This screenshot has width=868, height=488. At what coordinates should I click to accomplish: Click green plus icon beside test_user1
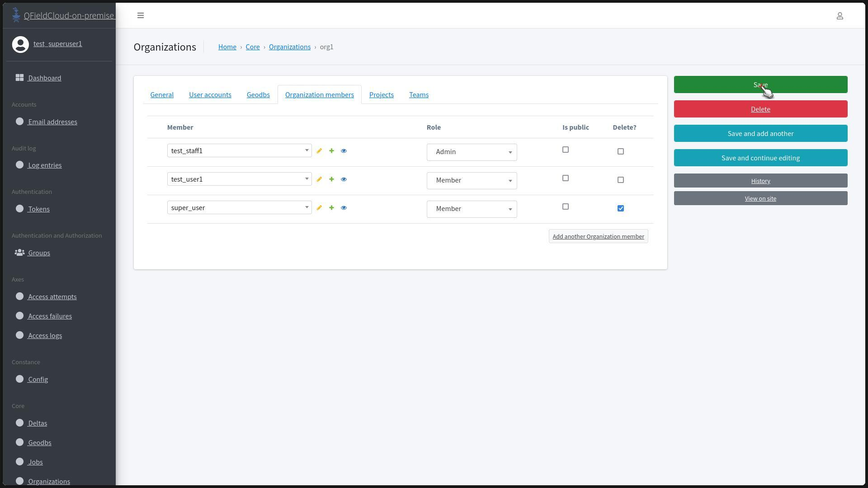pos(331,179)
